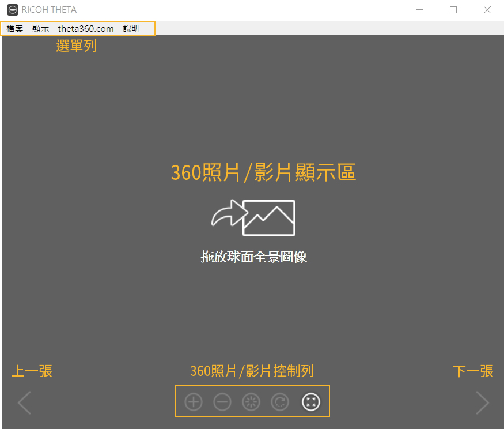Click the RICOH THETA app icon in title bar

pyautogui.click(x=12, y=10)
